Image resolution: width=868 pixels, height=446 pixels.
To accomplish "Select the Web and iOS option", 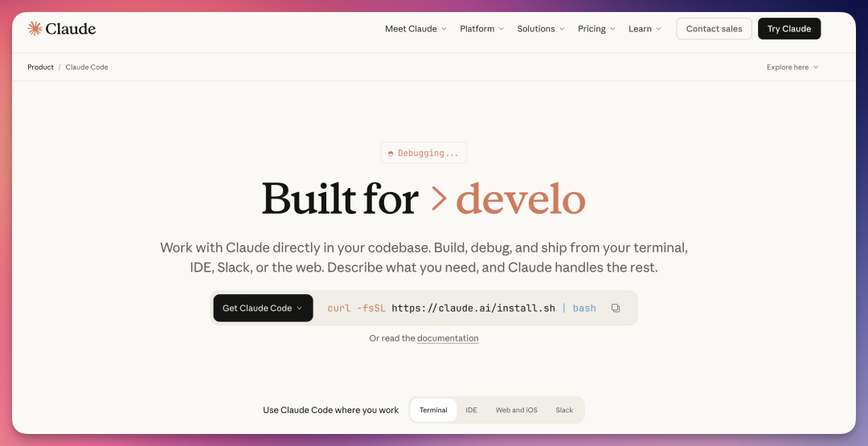I will click(516, 410).
